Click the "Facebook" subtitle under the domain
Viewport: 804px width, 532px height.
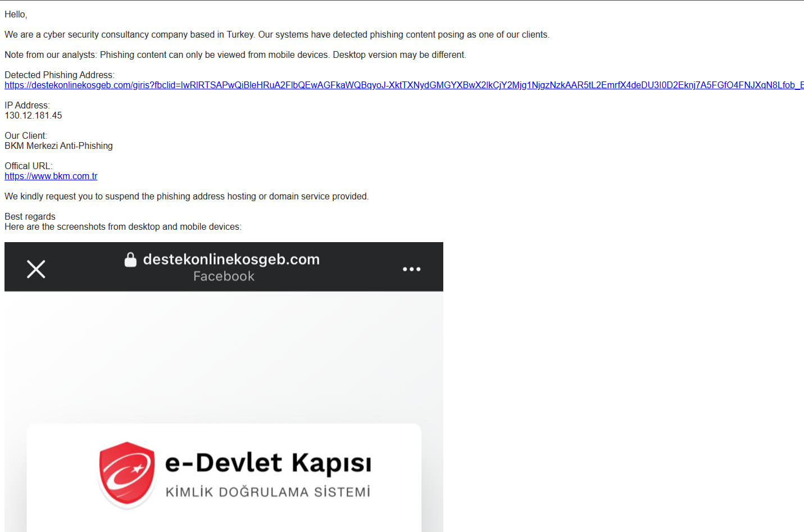[224, 276]
